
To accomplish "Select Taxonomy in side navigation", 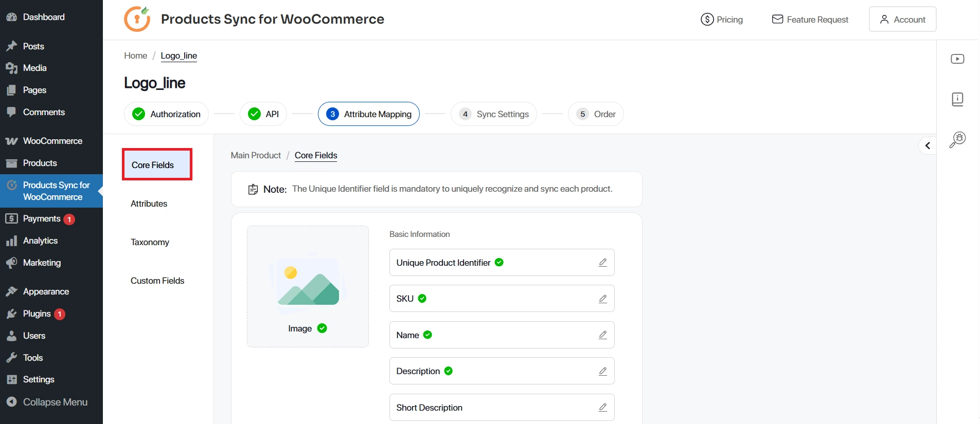I will tap(150, 242).
